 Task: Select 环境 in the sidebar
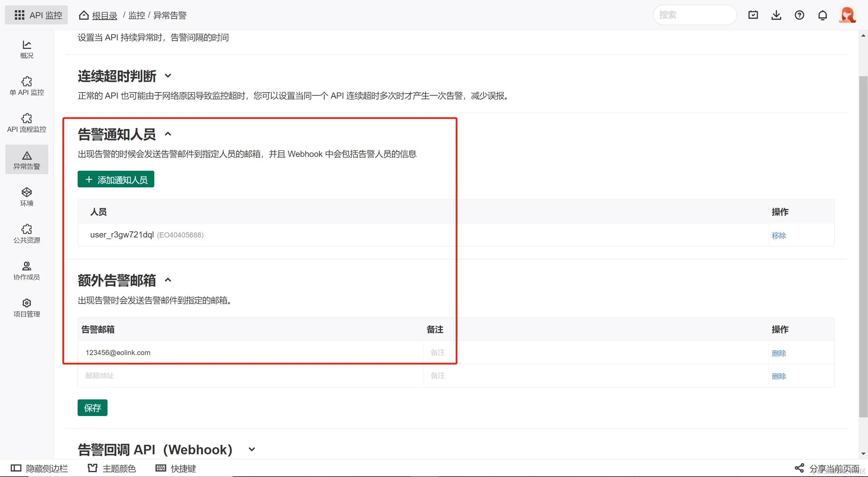click(26, 197)
